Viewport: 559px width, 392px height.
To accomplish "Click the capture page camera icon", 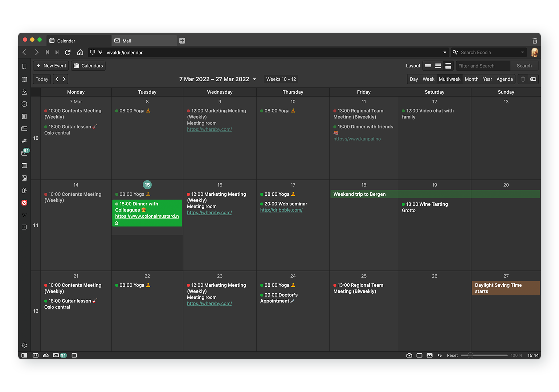I will [409, 355].
